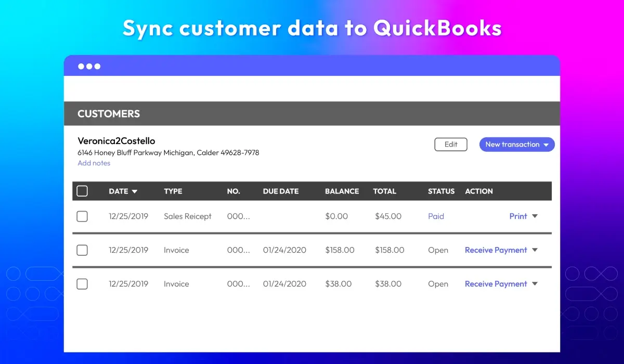Select the checkbox for the $38.00 invoice
This screenshot has height=364, width=624.
click(x=82, y=284)
